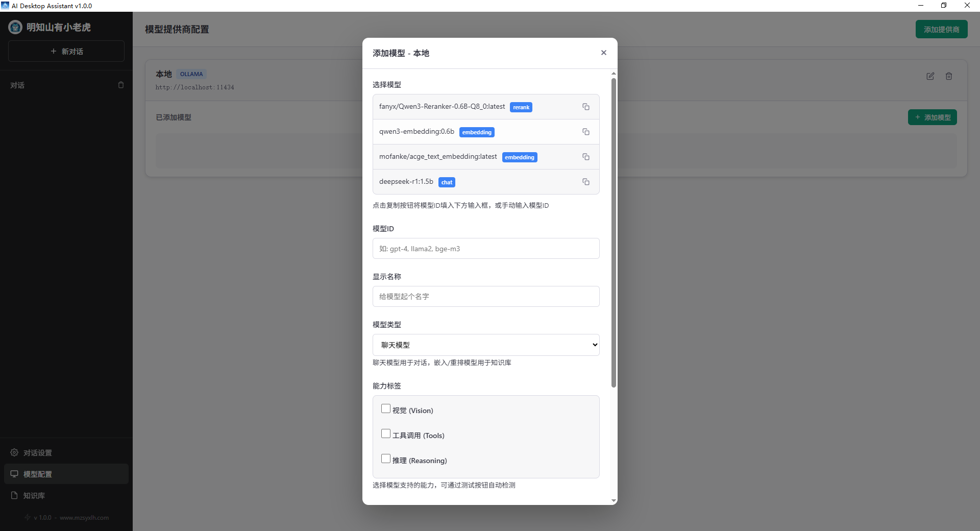Click the chat tag badge
The width and height of the screenshot is (980, 531).
pos(447,182)
